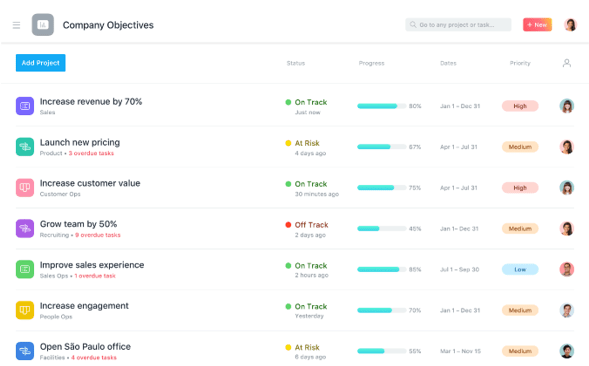This screenshot has width=589, height=366.
Task: Click the 45% progress bar for Grow team
Action: pos(382,228)
